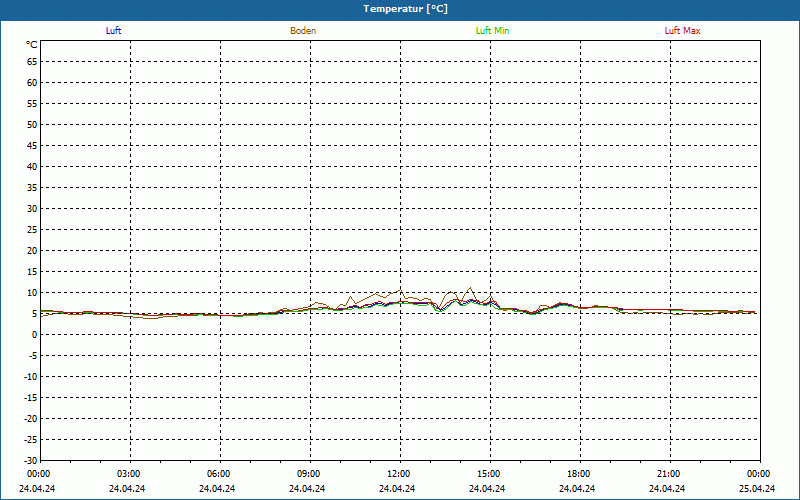Click the 10 y-axis label
Viewport: 800px width, 500px height.
[32, 293]
